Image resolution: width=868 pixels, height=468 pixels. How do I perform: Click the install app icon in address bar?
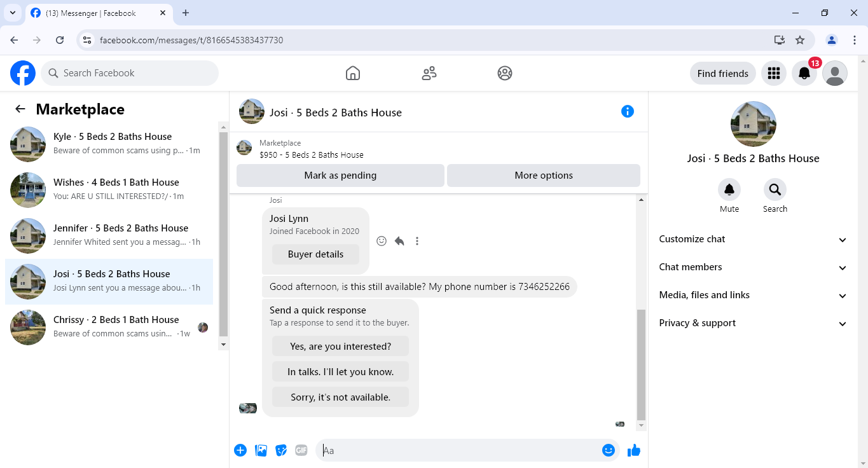[780, 40]
